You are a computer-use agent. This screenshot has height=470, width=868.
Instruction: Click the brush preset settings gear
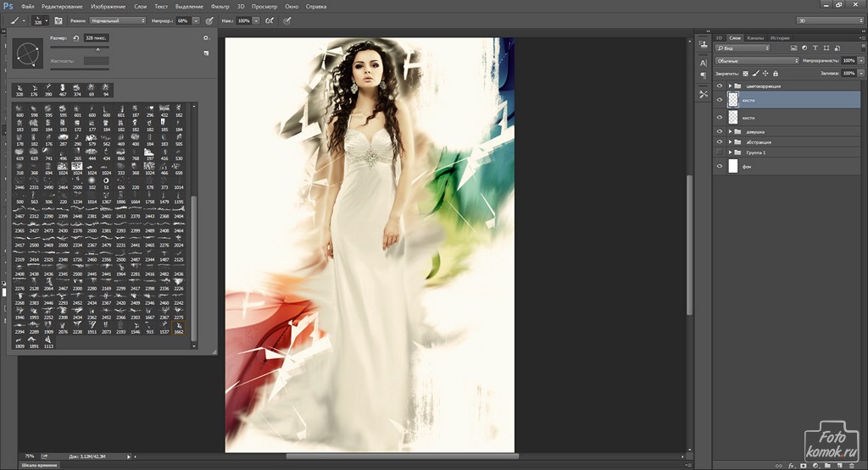206,38
